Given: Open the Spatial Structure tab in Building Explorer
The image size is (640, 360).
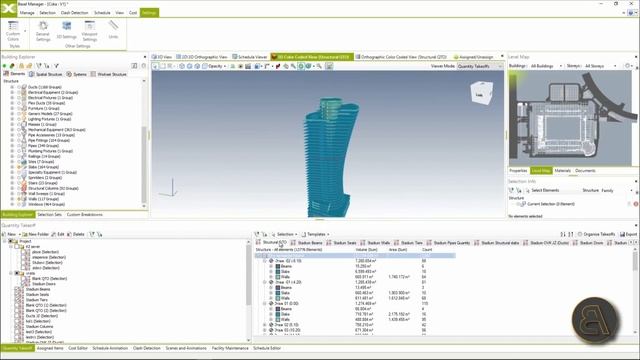Looking at the screenshot, I should (45, 74).
